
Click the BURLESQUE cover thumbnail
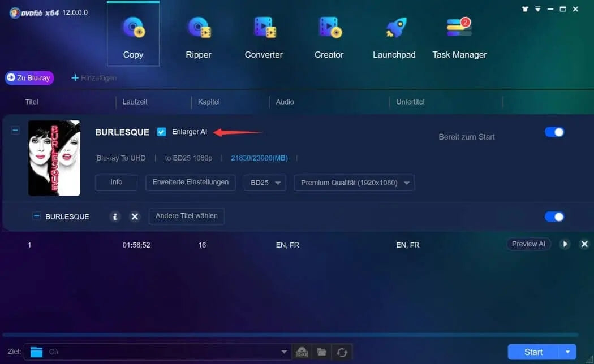54,158
